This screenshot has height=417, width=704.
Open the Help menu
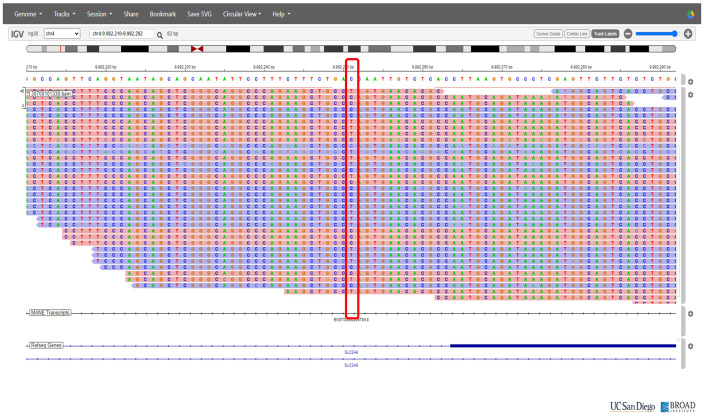tap(283, 15)
